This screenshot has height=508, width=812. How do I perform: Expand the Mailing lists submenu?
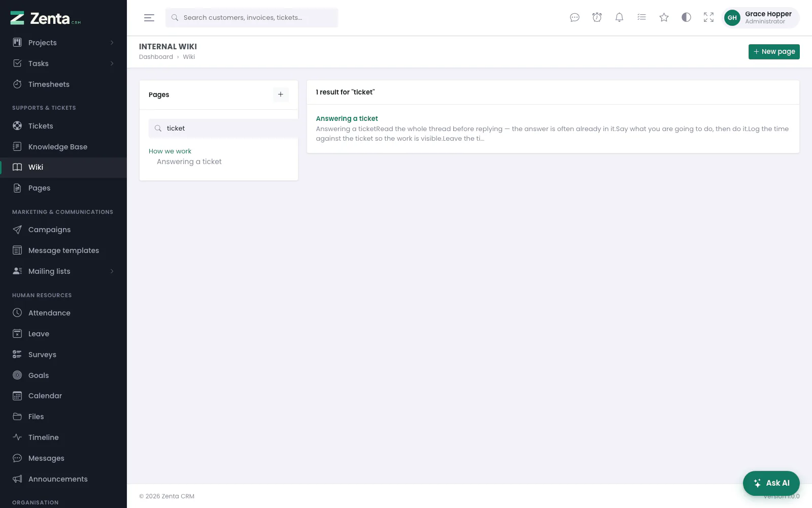[x=112, y=271]
